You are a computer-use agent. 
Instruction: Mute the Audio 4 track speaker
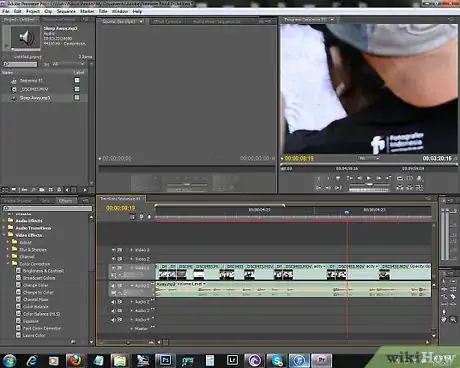114,320
